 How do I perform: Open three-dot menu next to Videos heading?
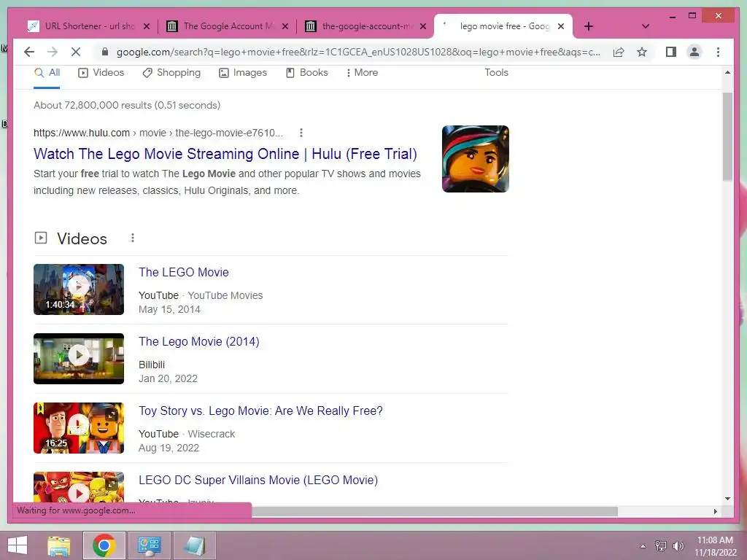133,238
